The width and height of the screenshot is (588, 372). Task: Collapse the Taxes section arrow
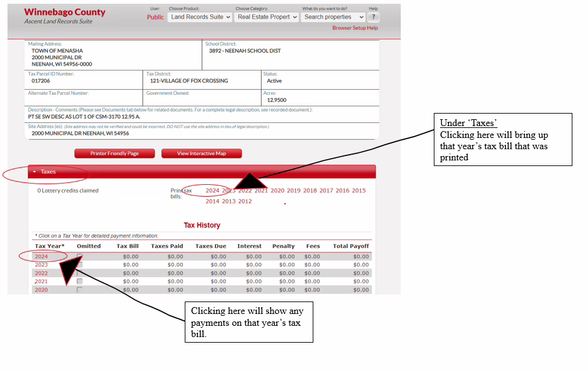(34, 172)
